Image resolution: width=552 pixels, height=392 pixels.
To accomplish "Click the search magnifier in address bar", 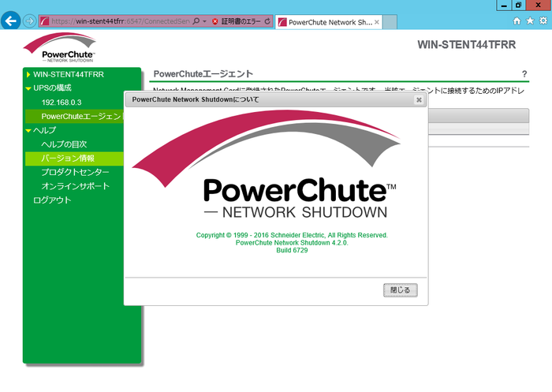I will click(x=196, y=21).
